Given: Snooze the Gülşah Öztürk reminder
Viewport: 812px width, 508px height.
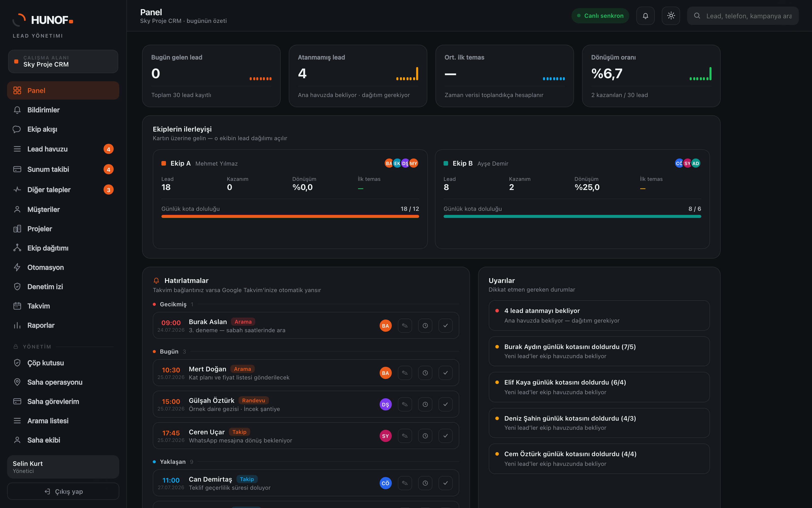Looking at the screenshot, I should 425,405.
